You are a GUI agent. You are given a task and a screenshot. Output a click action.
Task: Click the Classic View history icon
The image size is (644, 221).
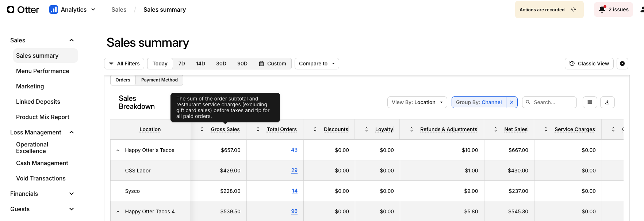572,64
